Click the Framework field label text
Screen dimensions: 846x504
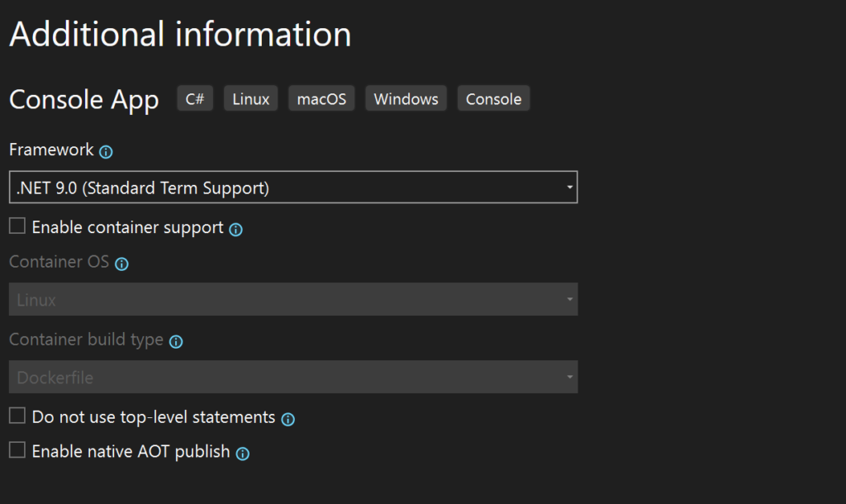tap(51, 150)
